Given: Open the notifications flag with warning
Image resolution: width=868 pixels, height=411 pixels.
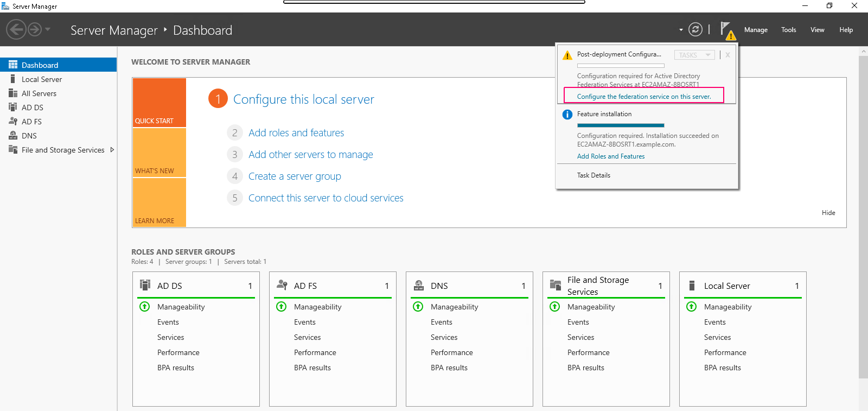Looking at the screenshot, I should click(727, 30).
